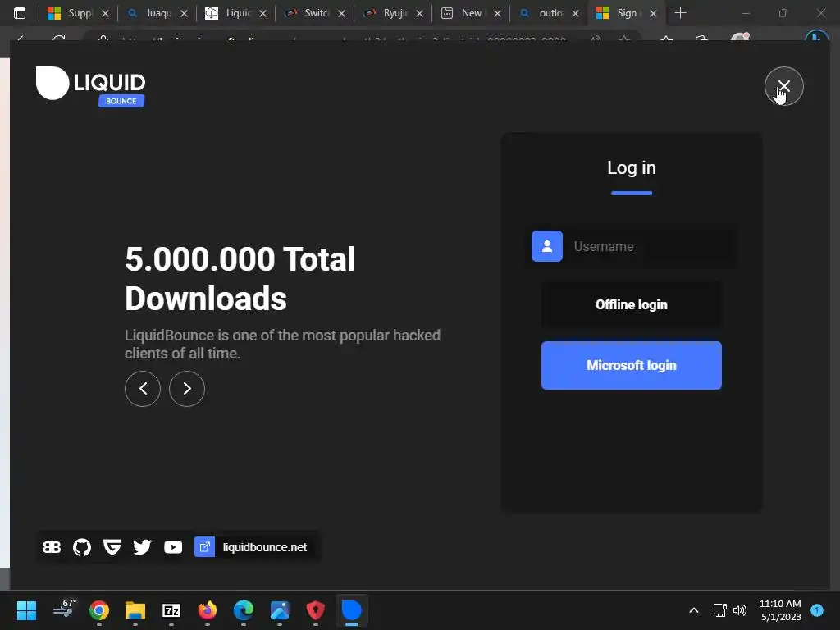The image size is (840, 630).
Task: Open the Twitter icon link
Action: coord(142,547)
